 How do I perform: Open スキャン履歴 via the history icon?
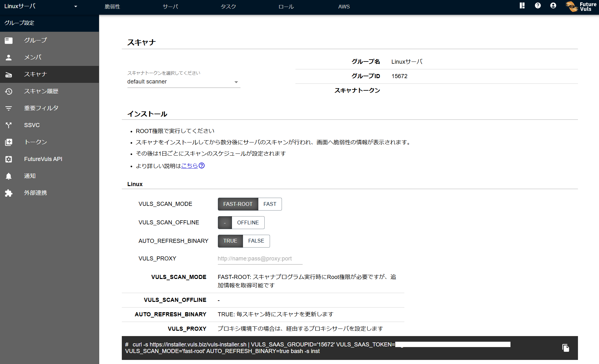coord(8,91)
